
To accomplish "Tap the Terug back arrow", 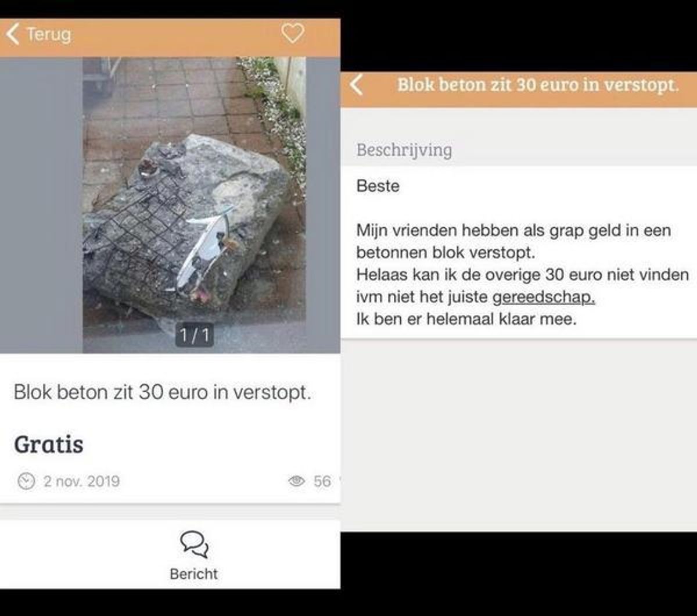I will 13,34.
